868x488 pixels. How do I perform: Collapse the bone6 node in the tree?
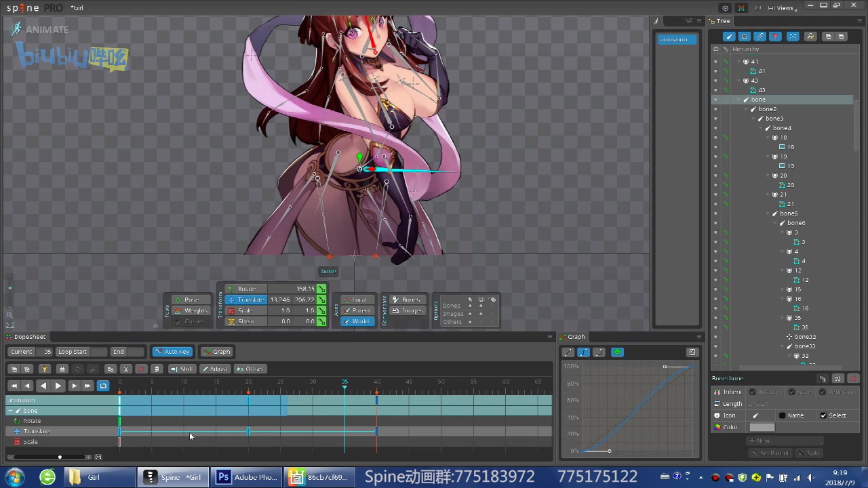tap(776, 223)
